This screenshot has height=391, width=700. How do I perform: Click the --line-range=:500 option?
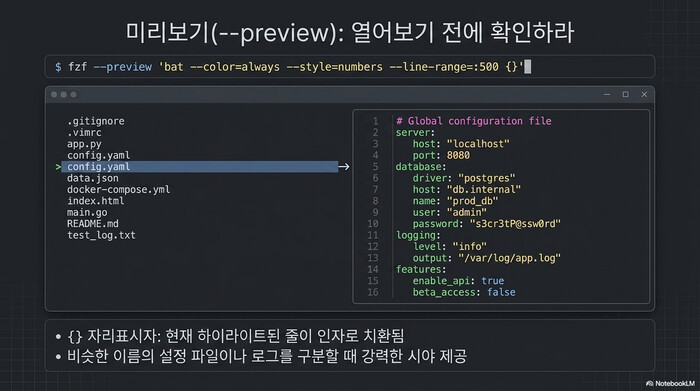(444, 67)
